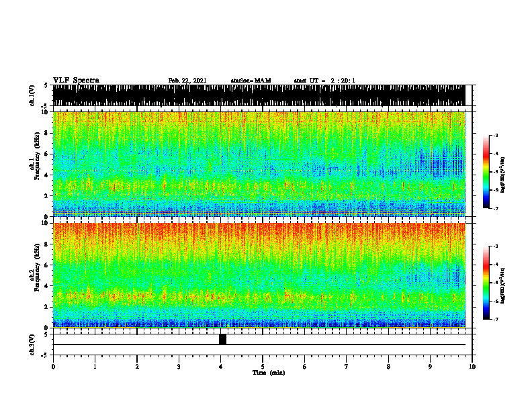Click the ch.1 waveform amplitude strip

259,95
